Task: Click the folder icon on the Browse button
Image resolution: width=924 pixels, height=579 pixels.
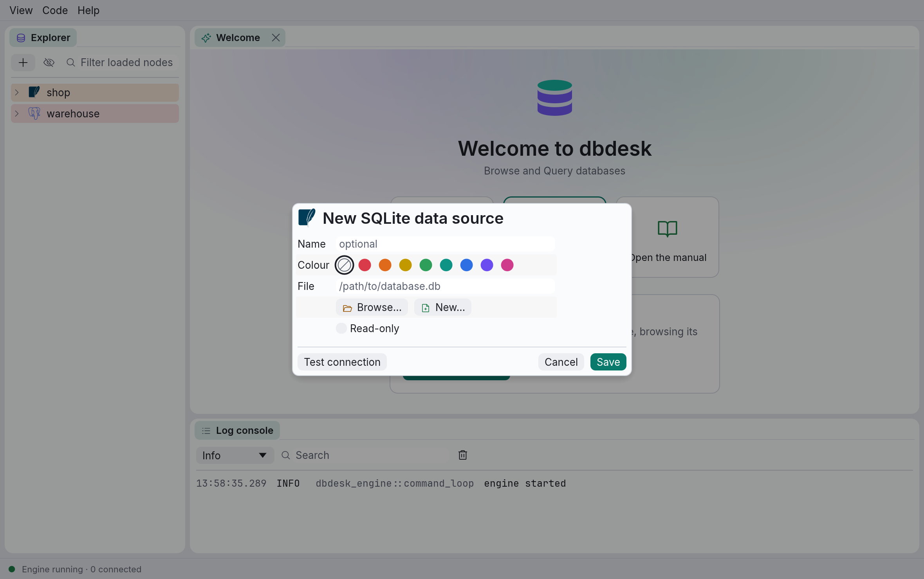Action: pyautogui.click(x=347, y=308)
